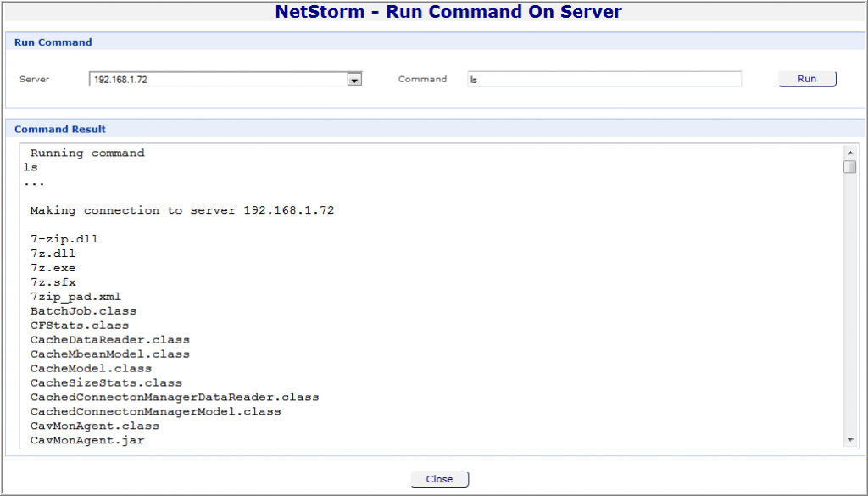Select the Server combo box showing 192.168.1.72
Image resolution: width=868 pixels, height=496 pixels.
point(225,79)
